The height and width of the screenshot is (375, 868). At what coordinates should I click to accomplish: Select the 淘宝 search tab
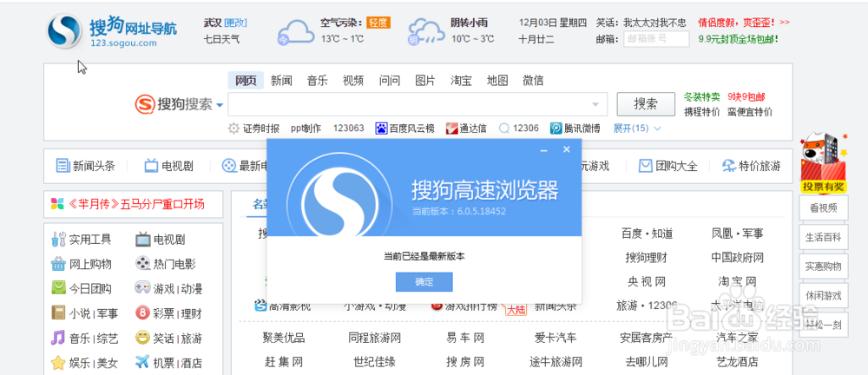click(461, 81)
